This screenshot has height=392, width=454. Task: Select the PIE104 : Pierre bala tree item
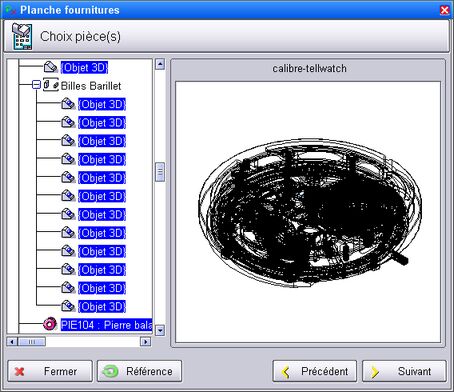(x=106, y=324)
